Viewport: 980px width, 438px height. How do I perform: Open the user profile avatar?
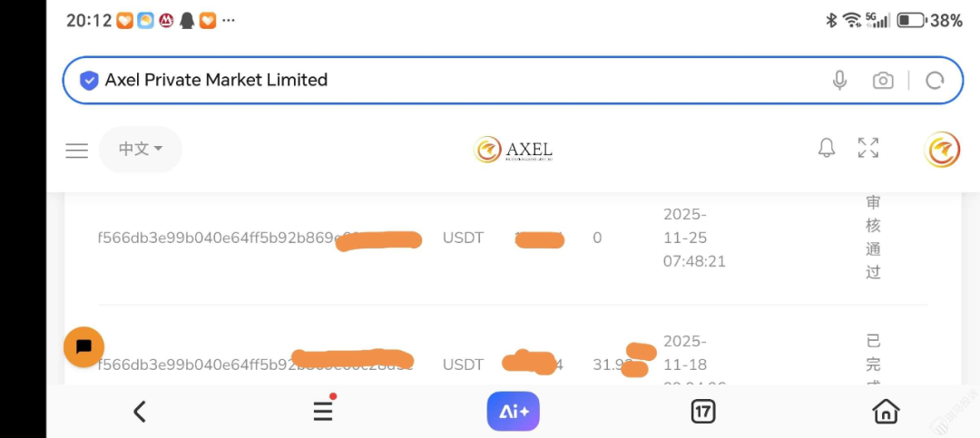tap(941, 150)
